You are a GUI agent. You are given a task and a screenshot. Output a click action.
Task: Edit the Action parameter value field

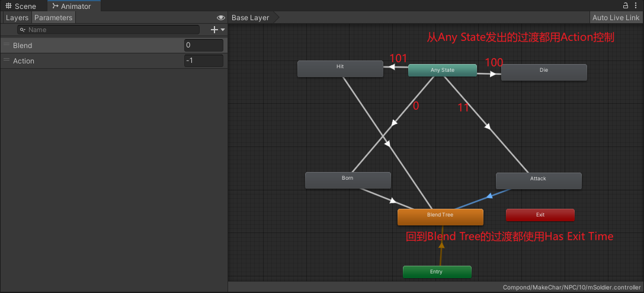point(204,61)
